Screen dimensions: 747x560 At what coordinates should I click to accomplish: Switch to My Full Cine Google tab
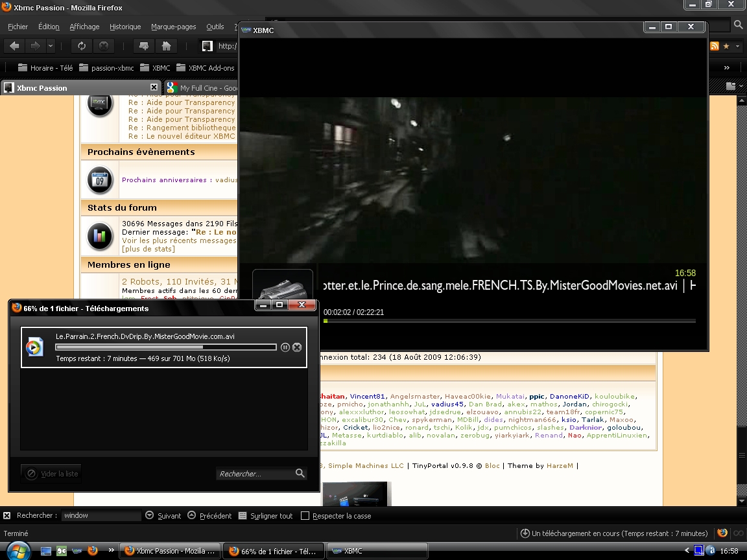click(x=202, y=87)
